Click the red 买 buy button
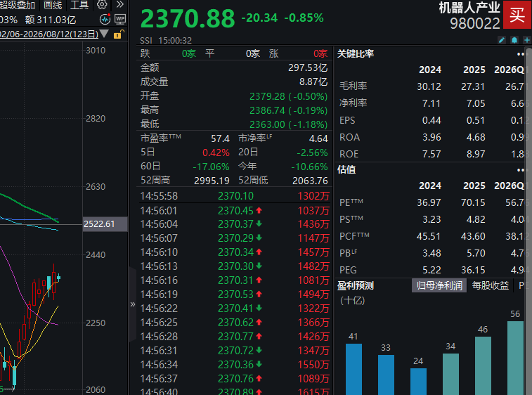This screenshot has width=532, height=395. tap(517, 15)
